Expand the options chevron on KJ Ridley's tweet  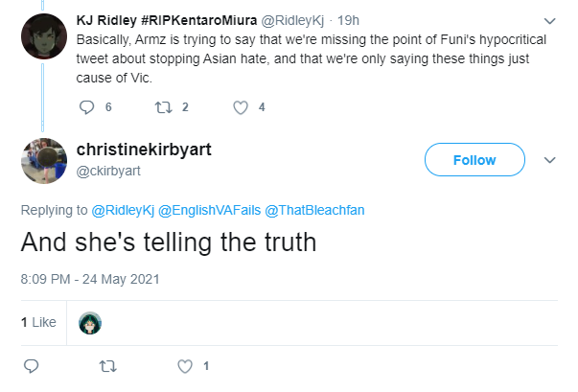click(549, 21)
